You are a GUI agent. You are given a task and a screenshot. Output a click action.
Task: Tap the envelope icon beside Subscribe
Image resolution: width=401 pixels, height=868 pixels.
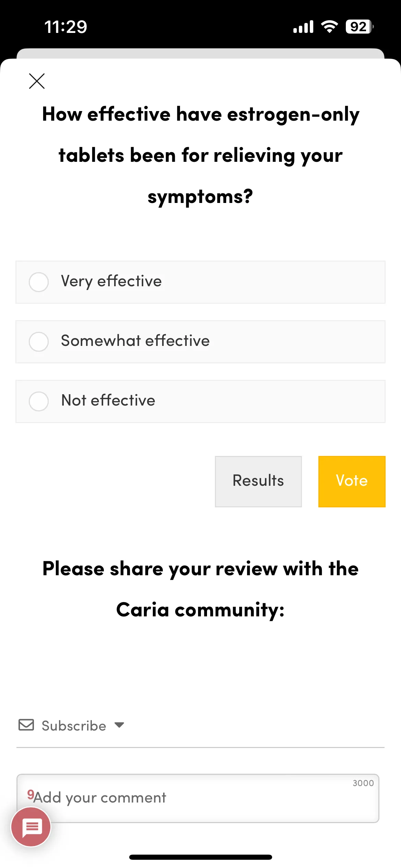[26, 725]
